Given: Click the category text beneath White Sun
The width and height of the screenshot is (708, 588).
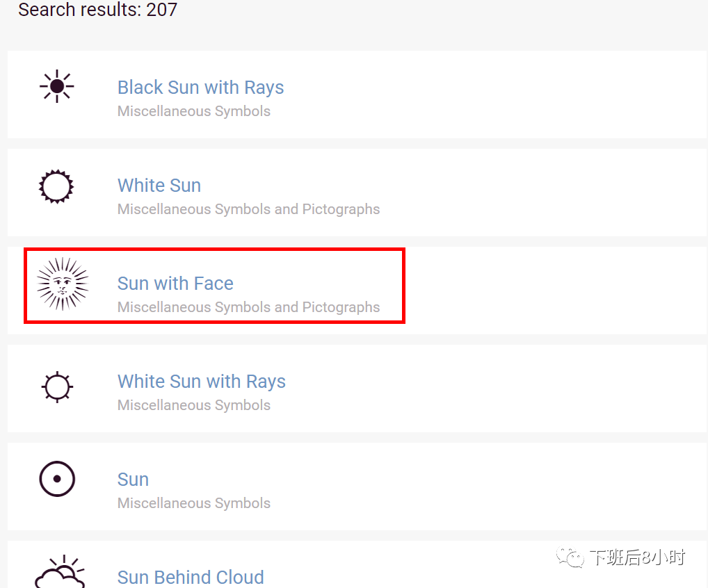Looking at the screenshot, I should coord(248,209).
